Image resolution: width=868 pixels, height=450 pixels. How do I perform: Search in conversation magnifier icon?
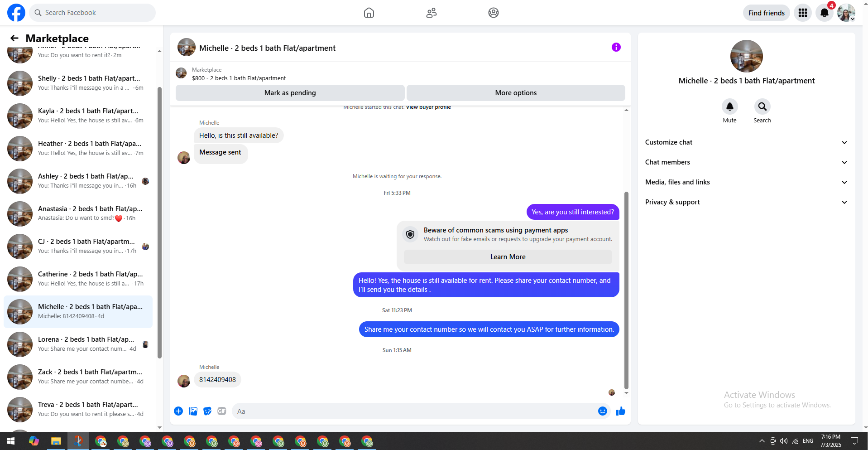click(762, 106)
